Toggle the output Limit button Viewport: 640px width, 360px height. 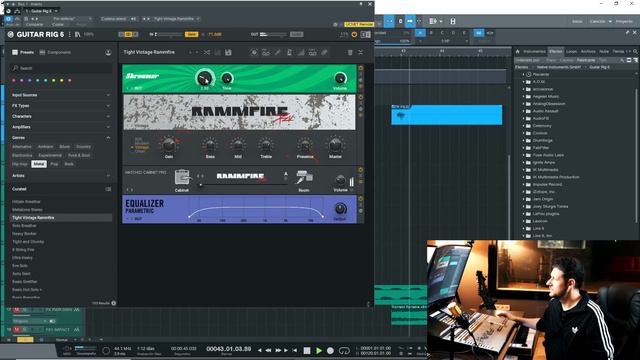[297, 34]
